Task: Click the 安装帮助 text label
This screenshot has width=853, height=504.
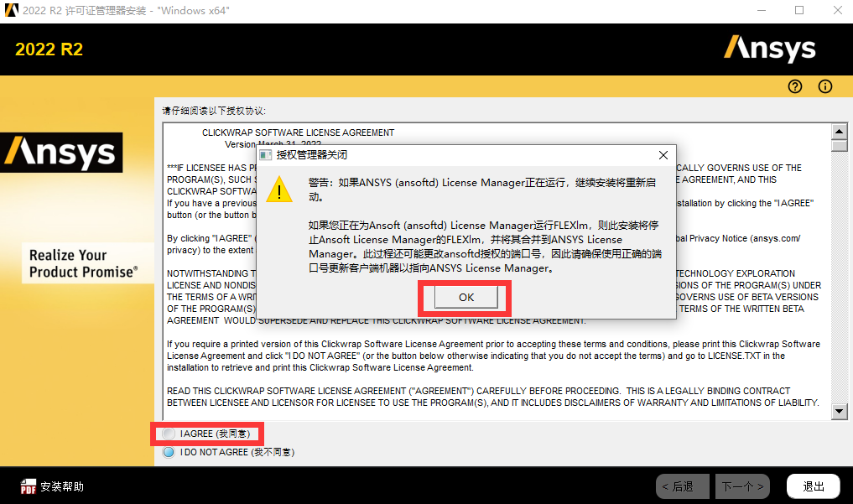Action: (x=62, y=486)
